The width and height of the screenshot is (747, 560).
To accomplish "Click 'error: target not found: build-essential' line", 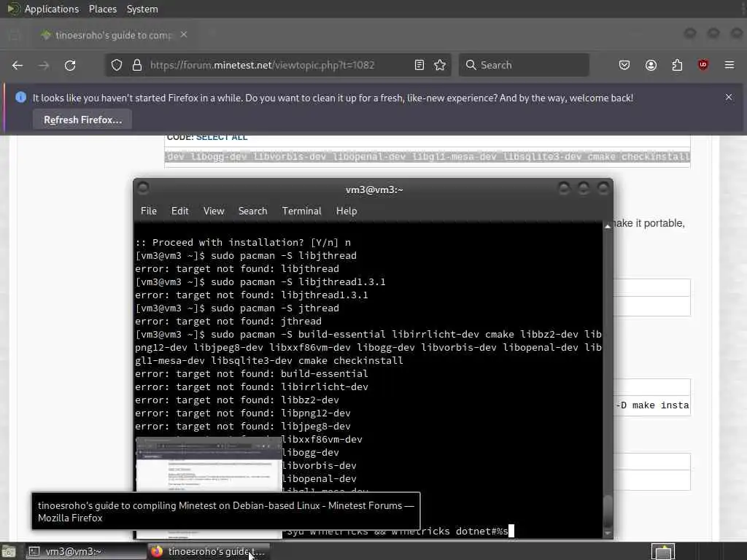I will [252, 374].
